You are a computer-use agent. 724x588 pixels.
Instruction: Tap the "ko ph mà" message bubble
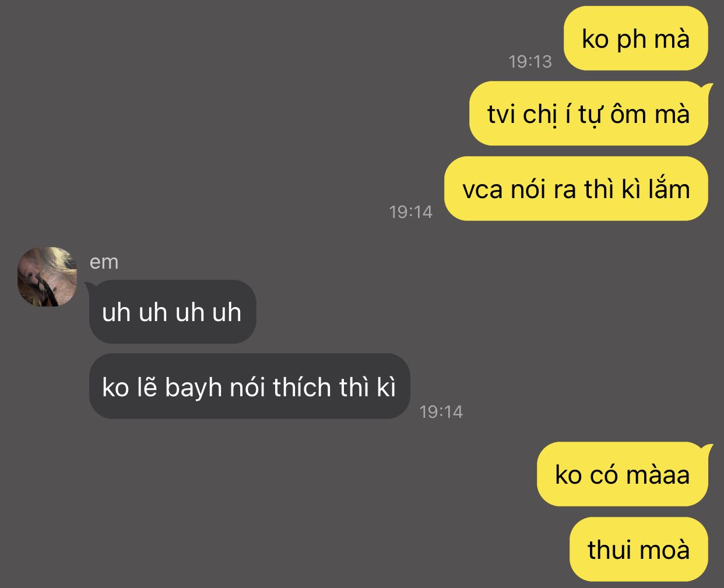click(x=636, y=38)
